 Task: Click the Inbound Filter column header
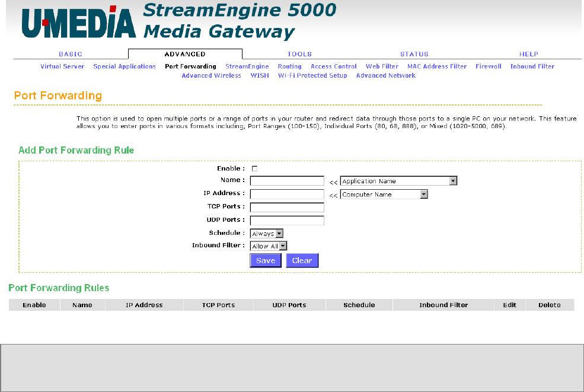tap(443, 305)
